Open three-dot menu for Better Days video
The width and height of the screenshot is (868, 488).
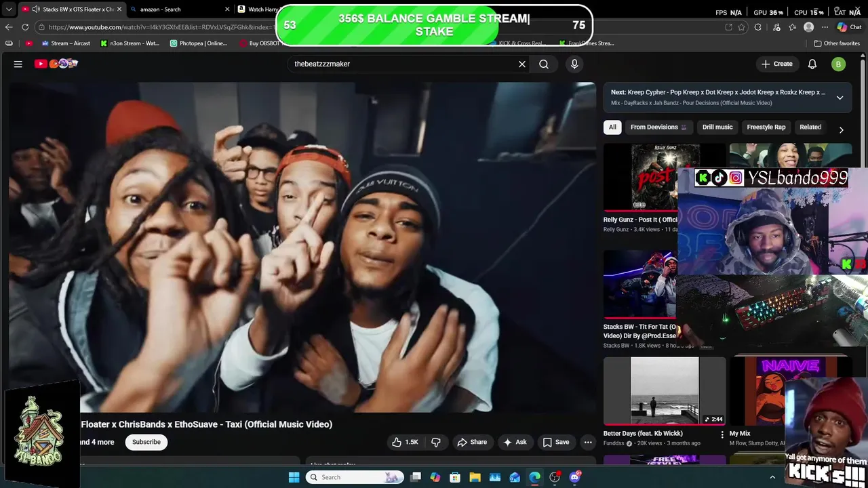pyautogui.click(x=722, y=434)
